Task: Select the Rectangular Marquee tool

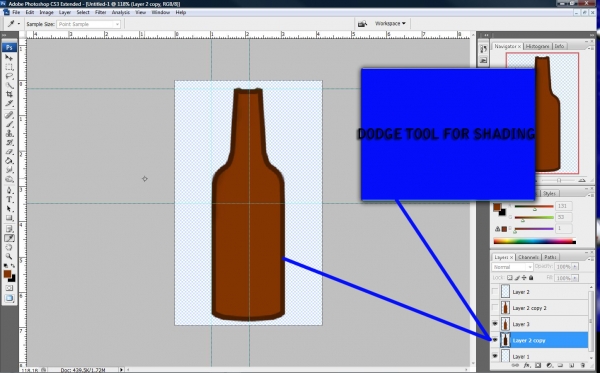Action: click(9, 67)
